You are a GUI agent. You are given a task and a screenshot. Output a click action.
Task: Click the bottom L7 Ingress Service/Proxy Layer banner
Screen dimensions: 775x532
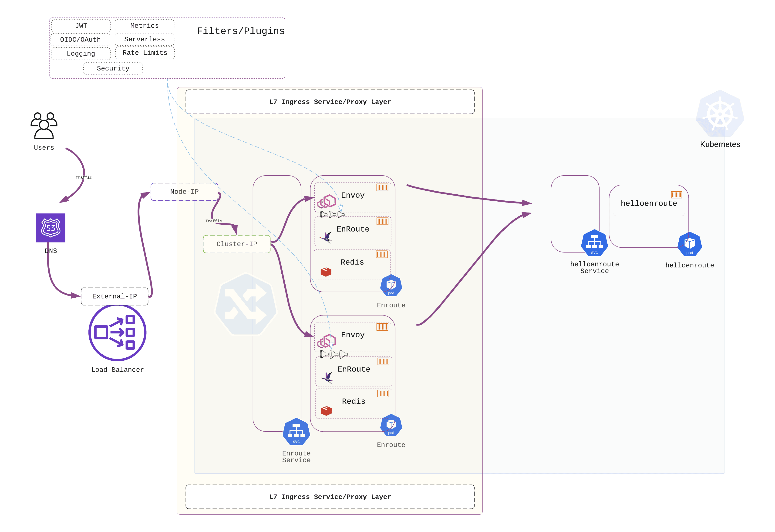pos(330,497)
